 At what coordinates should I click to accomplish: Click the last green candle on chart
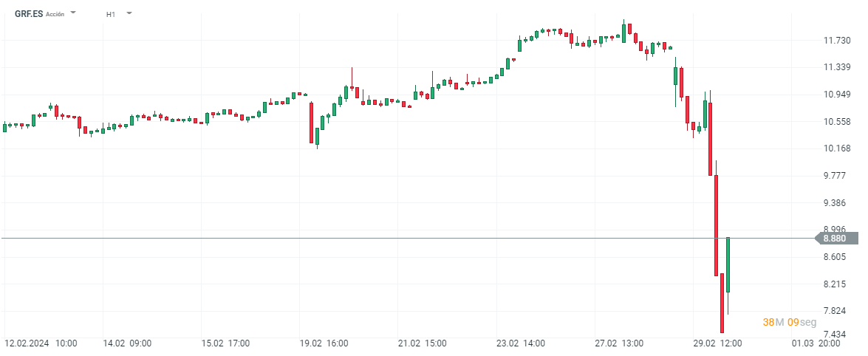click(x=728, y=264)
